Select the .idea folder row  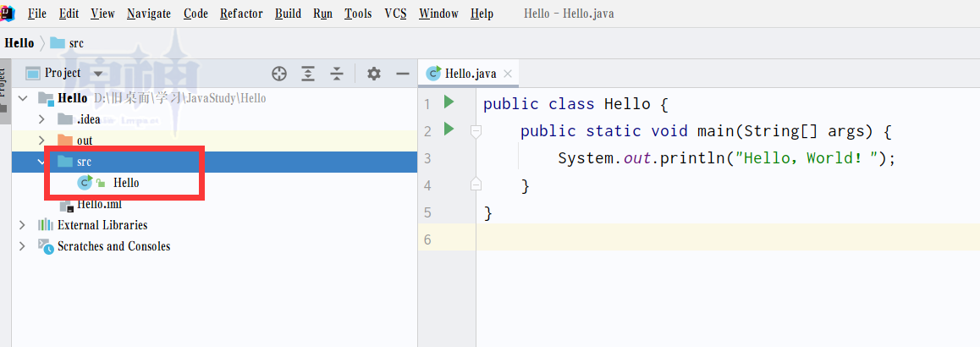point(214,119)
